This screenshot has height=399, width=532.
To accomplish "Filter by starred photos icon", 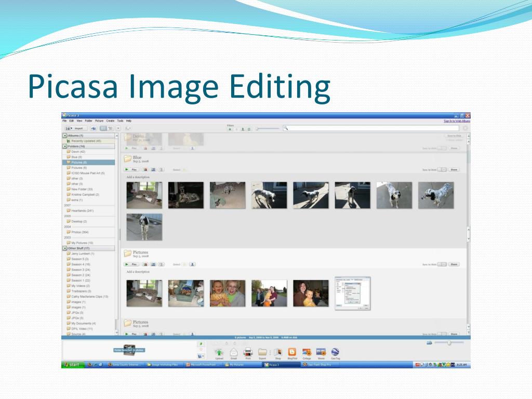I will pyautogui.click(x=230, y=129).
